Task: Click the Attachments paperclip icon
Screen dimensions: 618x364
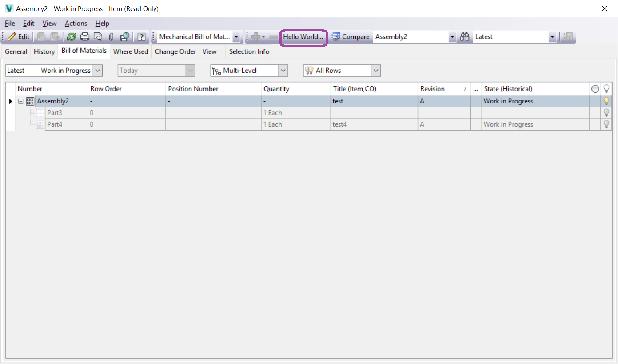Action: tap(111, 36)
